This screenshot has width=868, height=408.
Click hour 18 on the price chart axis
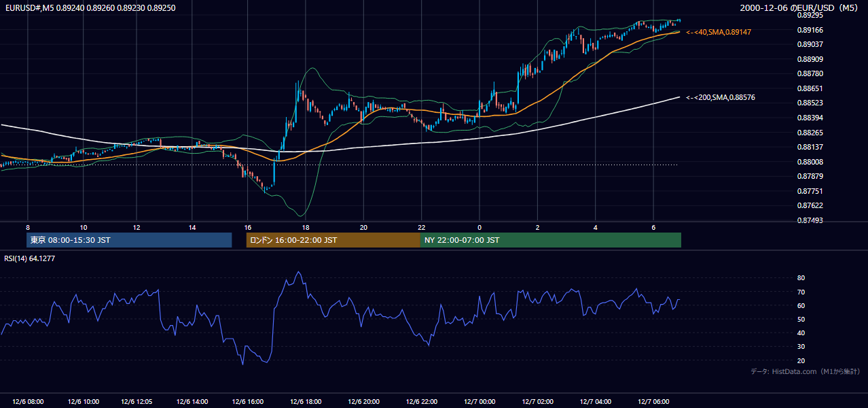[x=306, y=227]
